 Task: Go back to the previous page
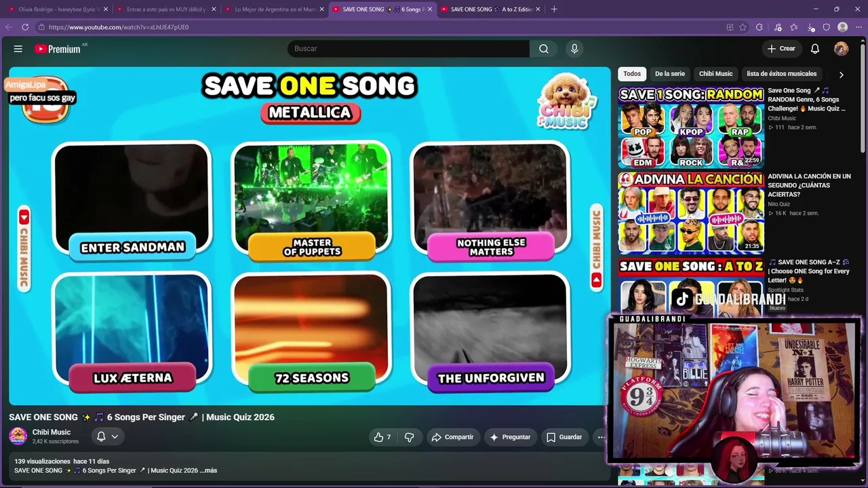tap(9, 27)
